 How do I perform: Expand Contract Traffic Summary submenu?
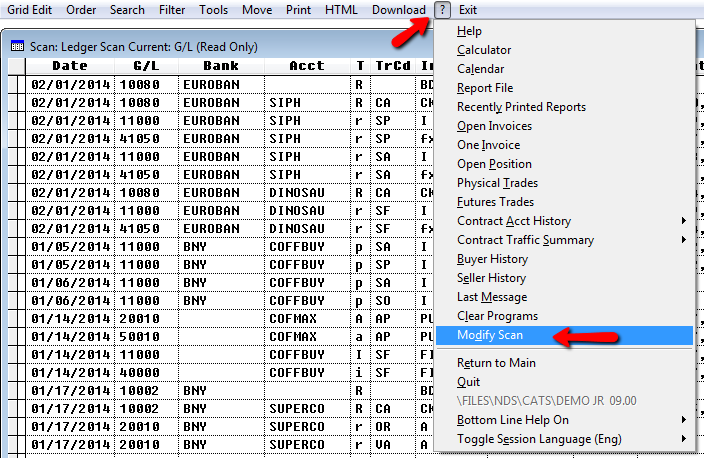[564, 240]
